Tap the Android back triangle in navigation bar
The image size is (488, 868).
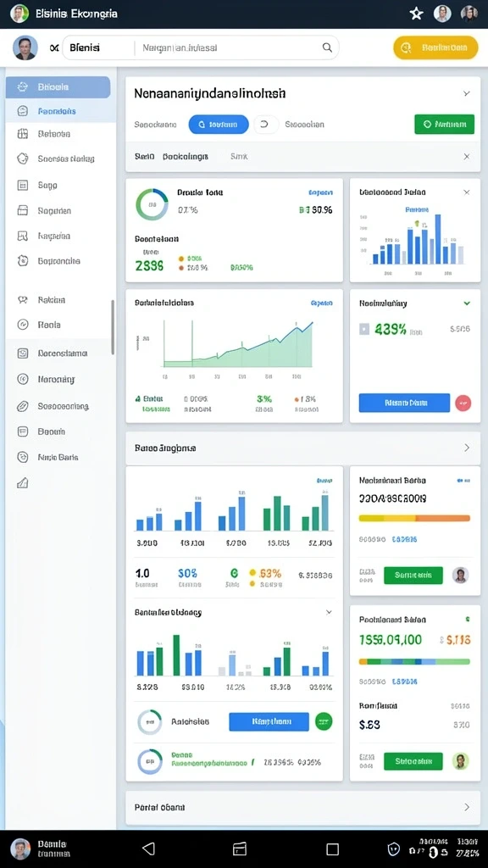tap(148, 849)
